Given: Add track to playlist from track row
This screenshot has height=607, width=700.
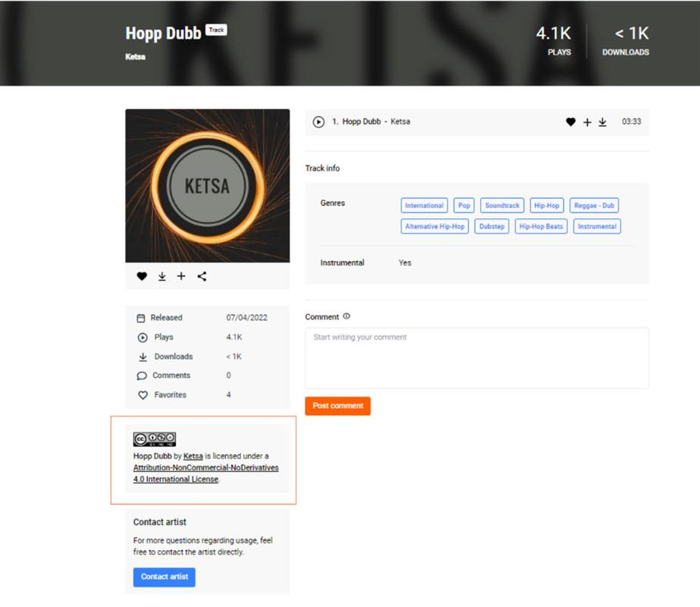Looking at the screenshot, I should click(587, 122).
